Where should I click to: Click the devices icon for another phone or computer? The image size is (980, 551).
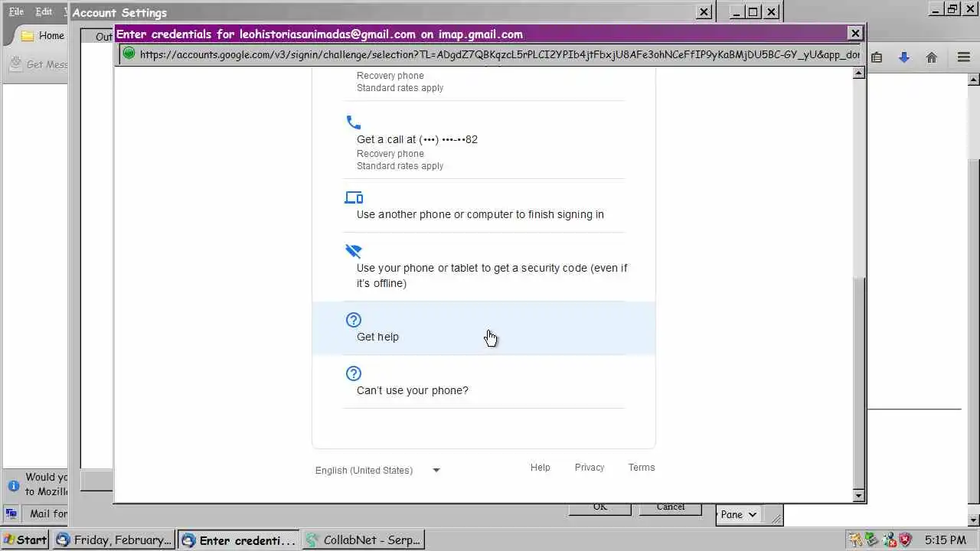pos(354,197)
